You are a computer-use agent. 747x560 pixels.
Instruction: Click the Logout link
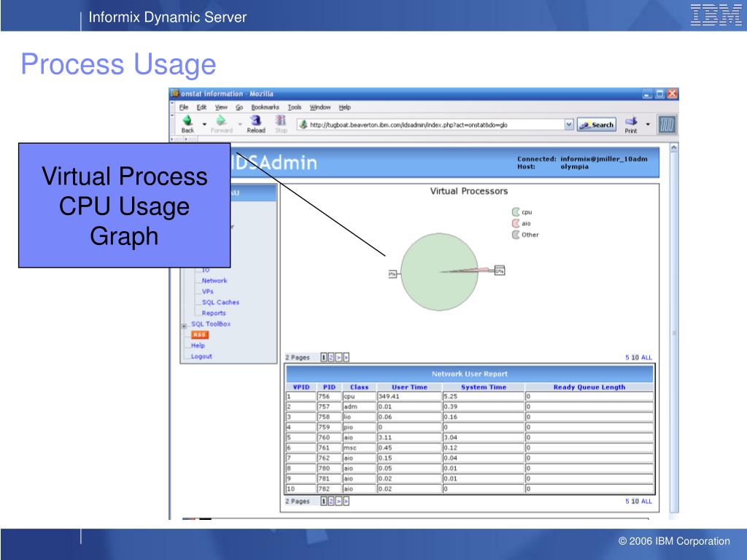pyautogui.click(x=201, y=356)
